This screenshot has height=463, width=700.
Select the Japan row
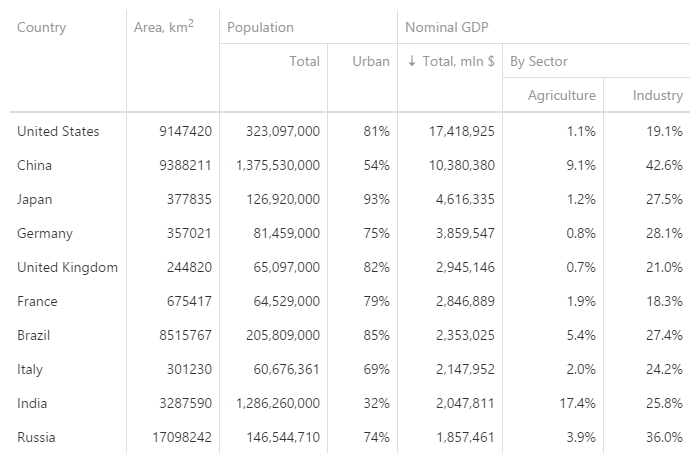(x=35, y=199)
